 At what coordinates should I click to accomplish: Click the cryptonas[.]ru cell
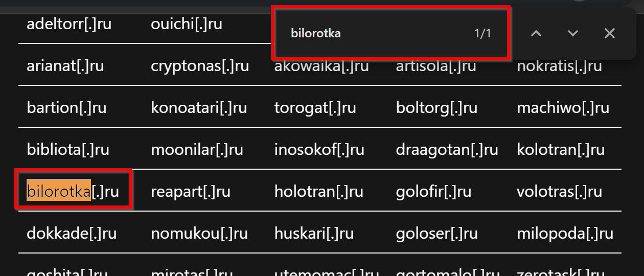coord(200,65)
